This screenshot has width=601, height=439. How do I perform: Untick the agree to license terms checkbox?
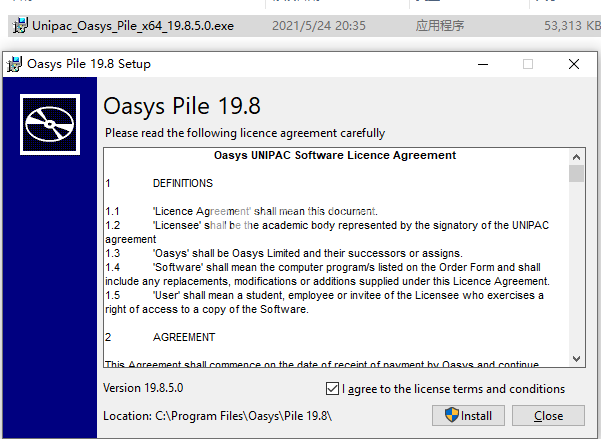tap(332, 388)
